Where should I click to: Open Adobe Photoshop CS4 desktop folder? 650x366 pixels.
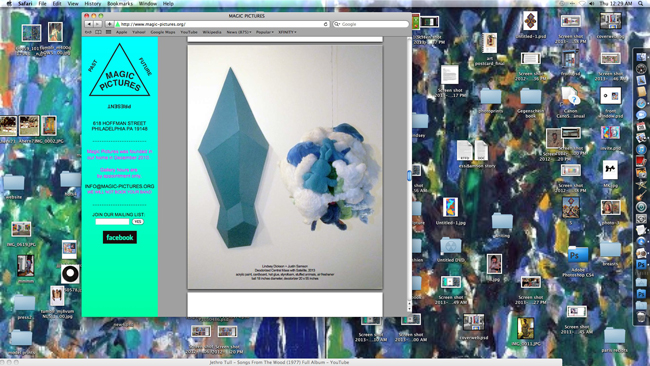click(577, 260)
